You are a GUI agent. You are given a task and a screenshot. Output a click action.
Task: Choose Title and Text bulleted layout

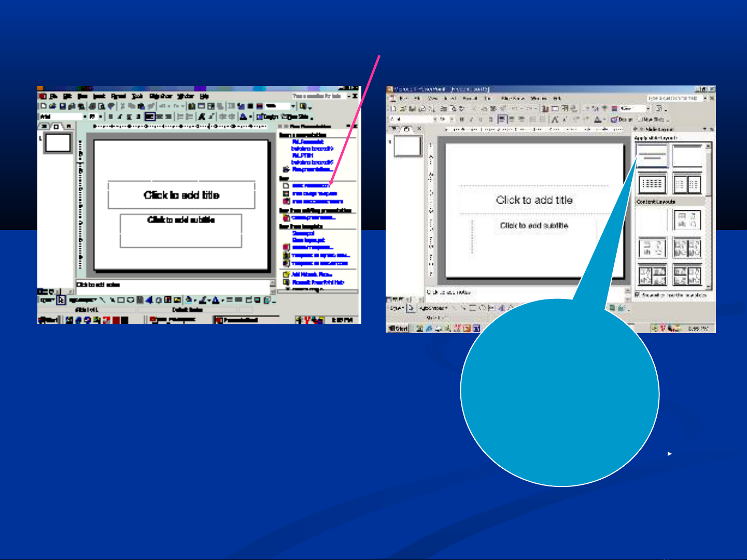tap(652, 183)
